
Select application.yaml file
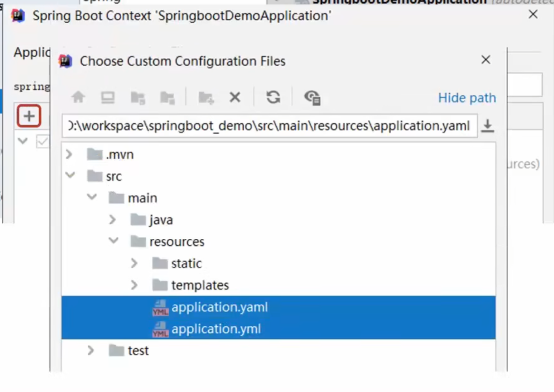(x=278, y=307)
